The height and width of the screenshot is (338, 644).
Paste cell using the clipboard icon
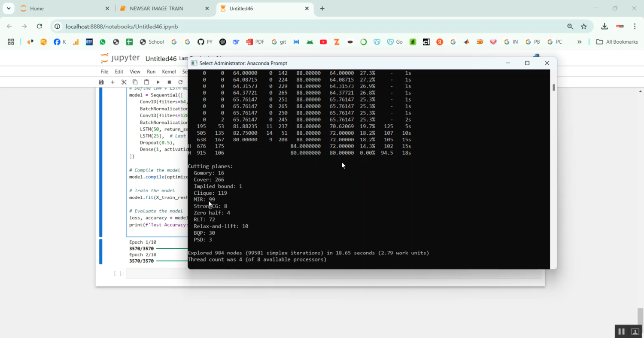(x=146, y=82)
